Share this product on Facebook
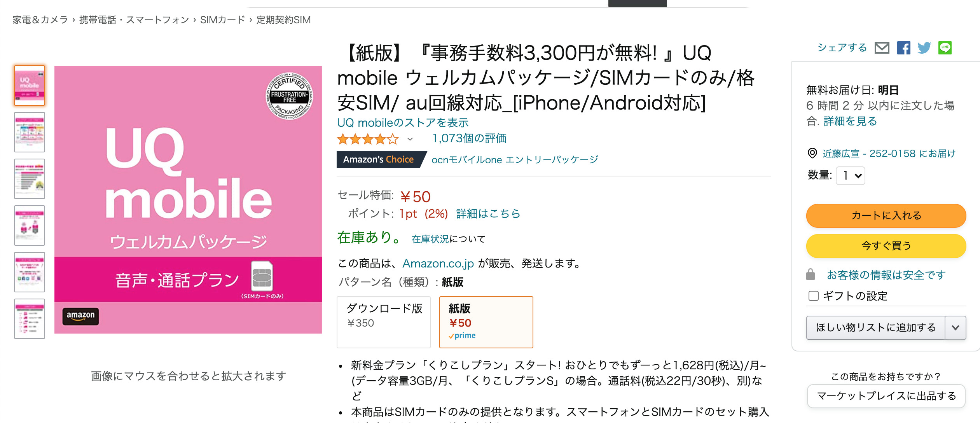Viewport: 980px width, 423px height. 903,48
